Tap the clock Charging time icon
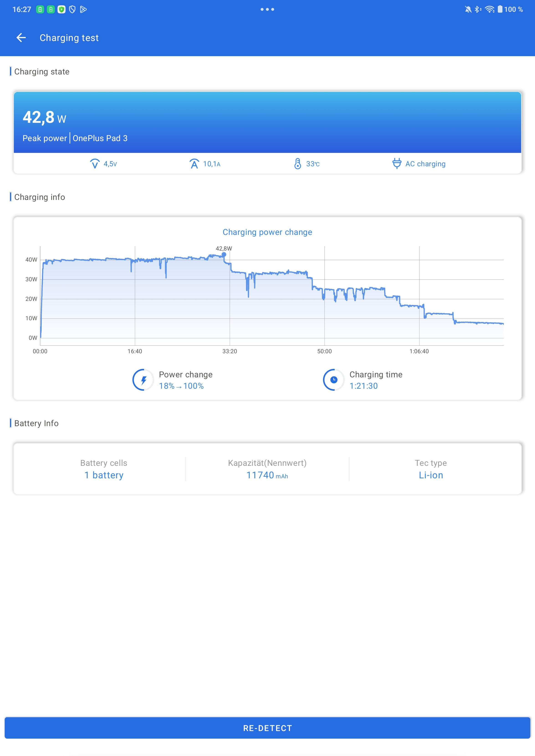535x756 pixels. 334,380
